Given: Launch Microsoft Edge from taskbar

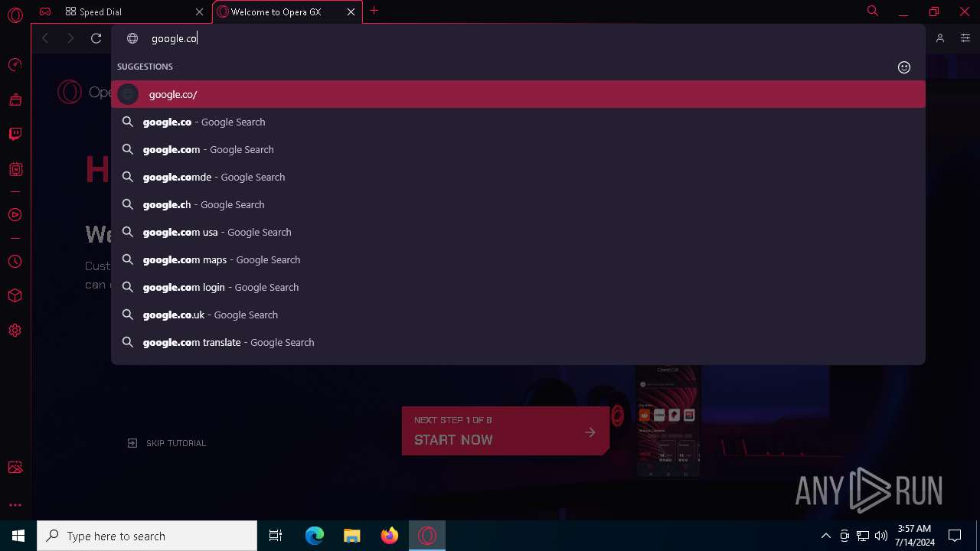Looking at the screenshot, I should coord(315,536).
